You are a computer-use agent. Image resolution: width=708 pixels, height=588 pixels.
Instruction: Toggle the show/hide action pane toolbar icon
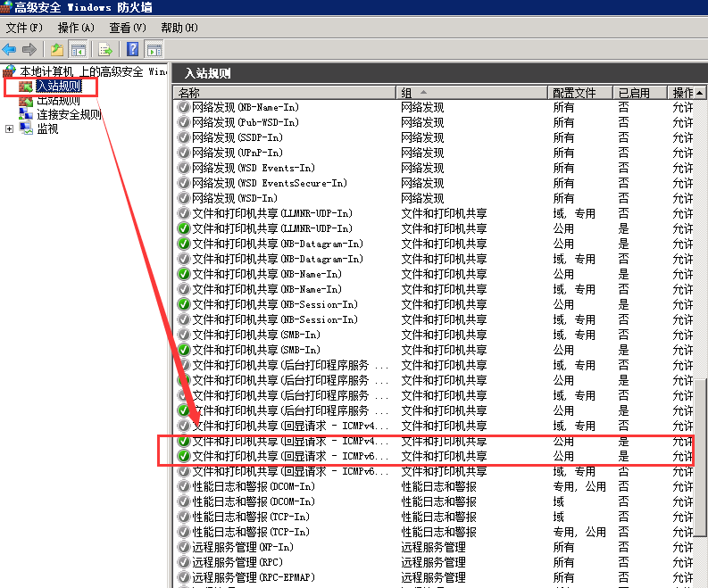pyautogui.click(x=154, y=49)
